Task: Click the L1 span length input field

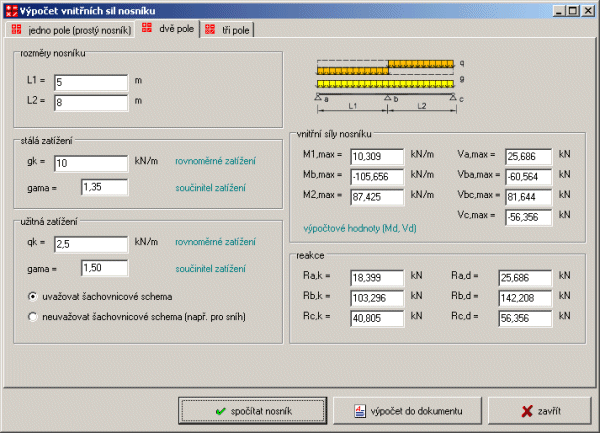Action: pyautogui.click(x=91, y=83)
